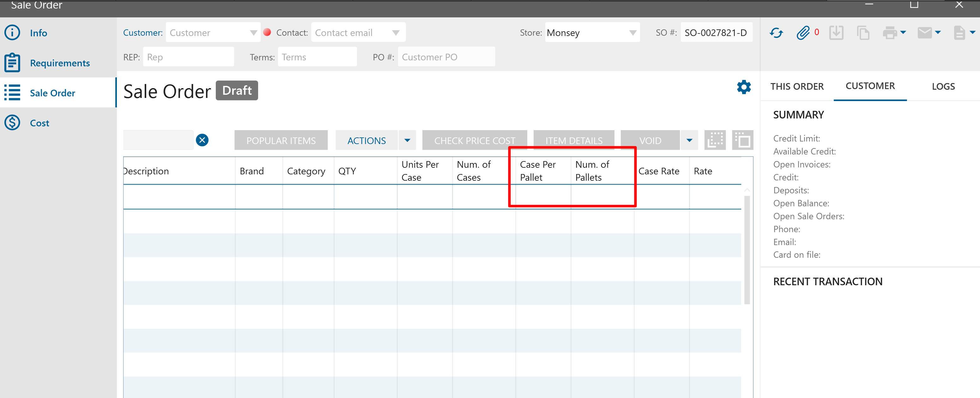Switch to THIS ORDER tab
The image size is (980, 398).
(x=797, y=86)
